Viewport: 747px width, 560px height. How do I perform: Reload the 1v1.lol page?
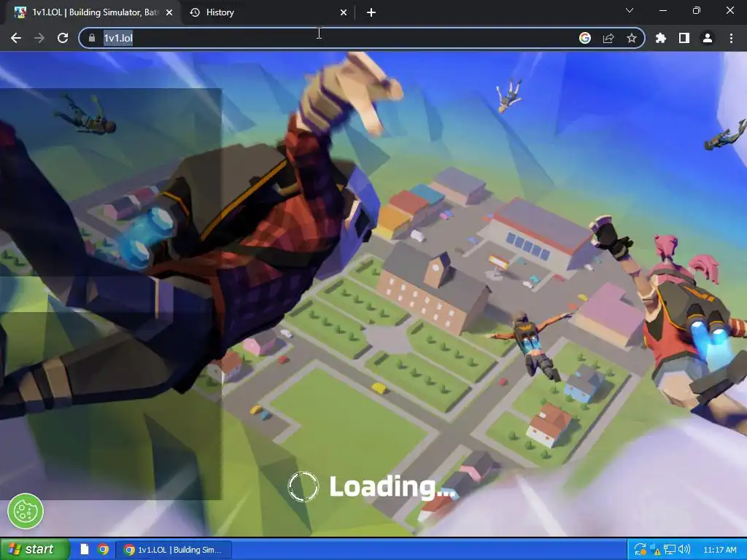click(63, 38)
